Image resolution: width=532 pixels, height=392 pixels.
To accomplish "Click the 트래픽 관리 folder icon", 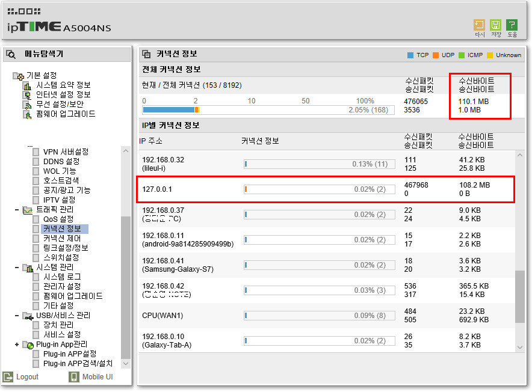I will point(28,210).
